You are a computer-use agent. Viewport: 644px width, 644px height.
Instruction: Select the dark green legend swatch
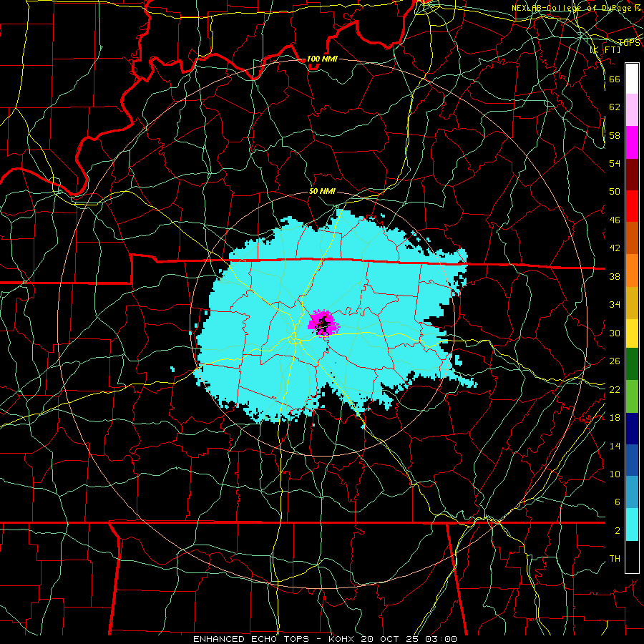coord(632,364)
